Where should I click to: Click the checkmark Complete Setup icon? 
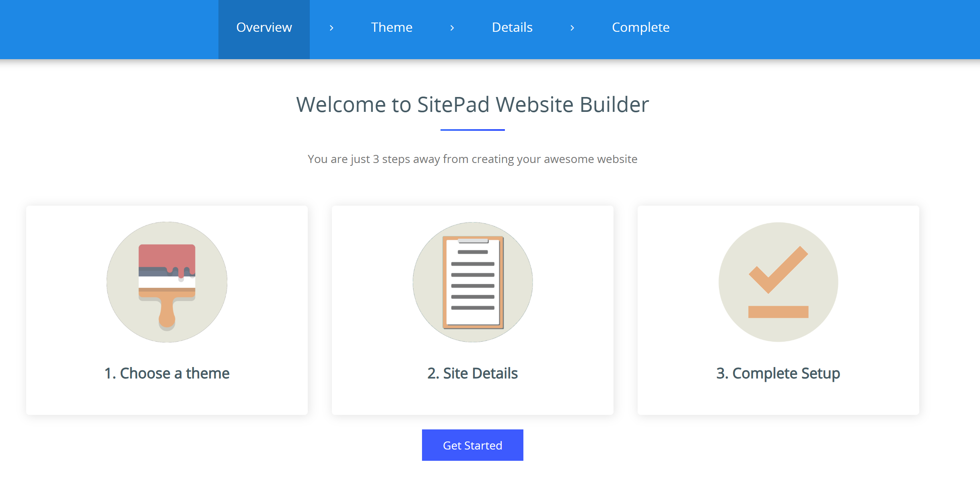[x=778, y=282]
